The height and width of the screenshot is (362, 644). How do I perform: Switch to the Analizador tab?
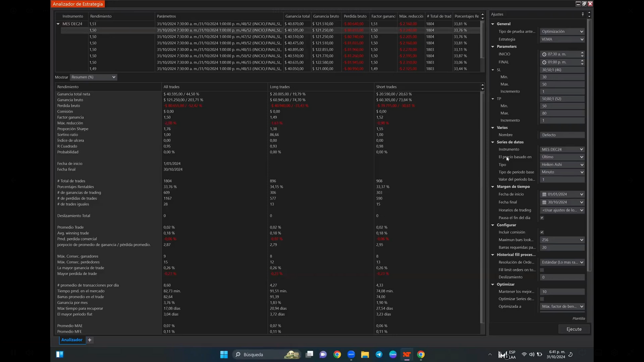pyautogui.click(x=72, y=340)
